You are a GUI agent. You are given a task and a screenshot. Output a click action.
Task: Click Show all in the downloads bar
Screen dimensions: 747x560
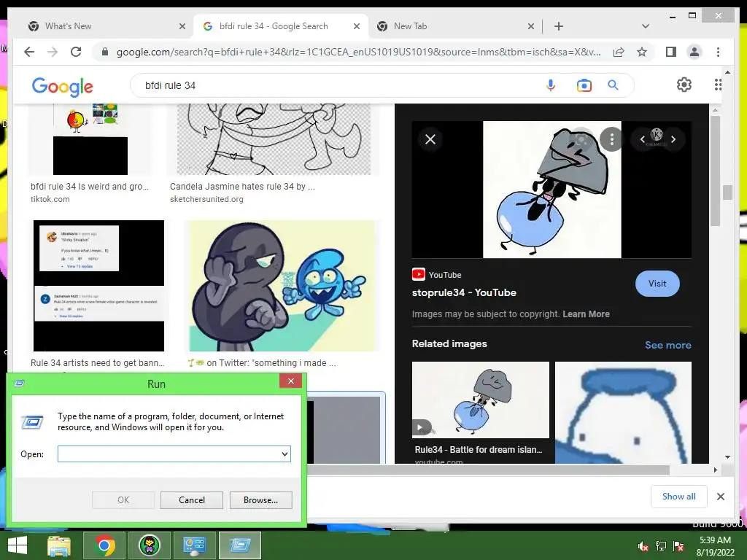(x=679, y=496)
